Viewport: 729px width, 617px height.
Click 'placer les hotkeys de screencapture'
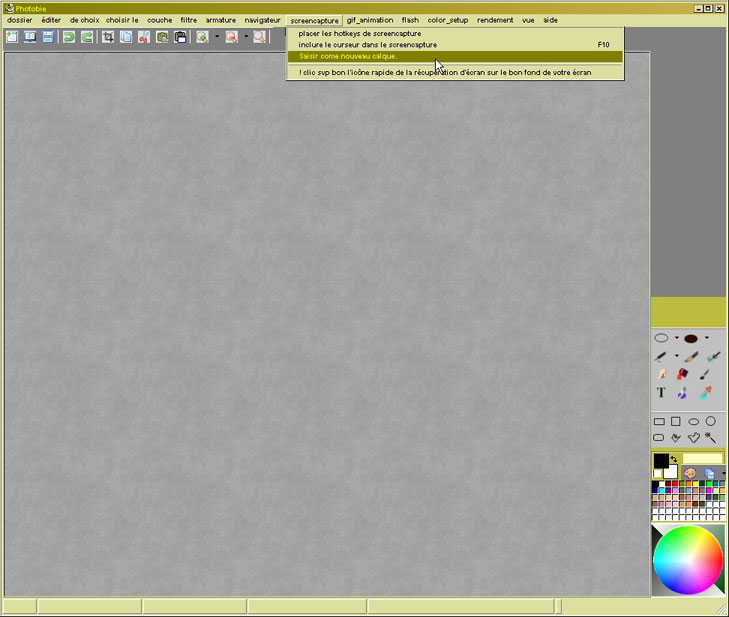click(x=360, y=34)
